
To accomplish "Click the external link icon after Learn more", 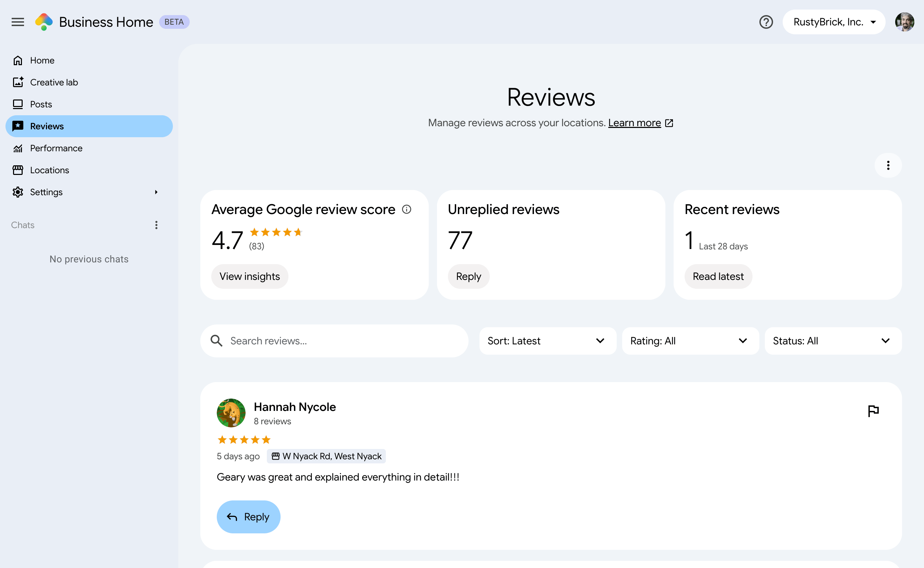I will (669, 123).
